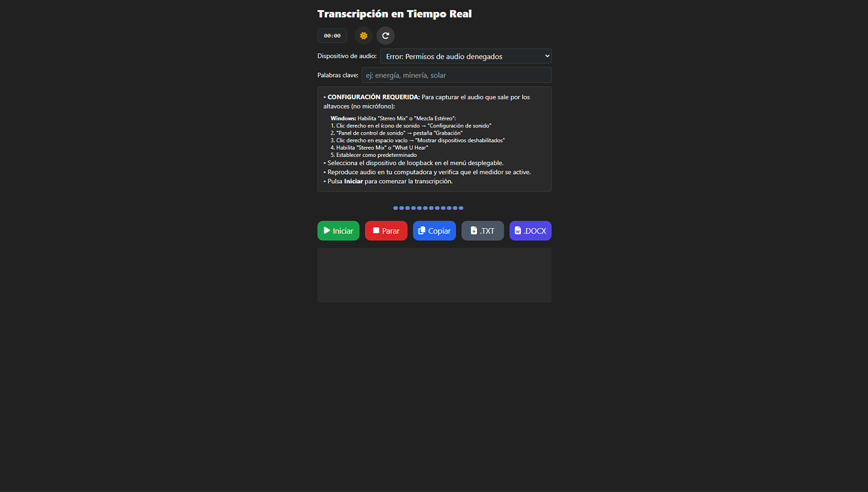Start transcription with the Iniciar button
This screenshot has height=492, width=868.
tap(338, 231)
